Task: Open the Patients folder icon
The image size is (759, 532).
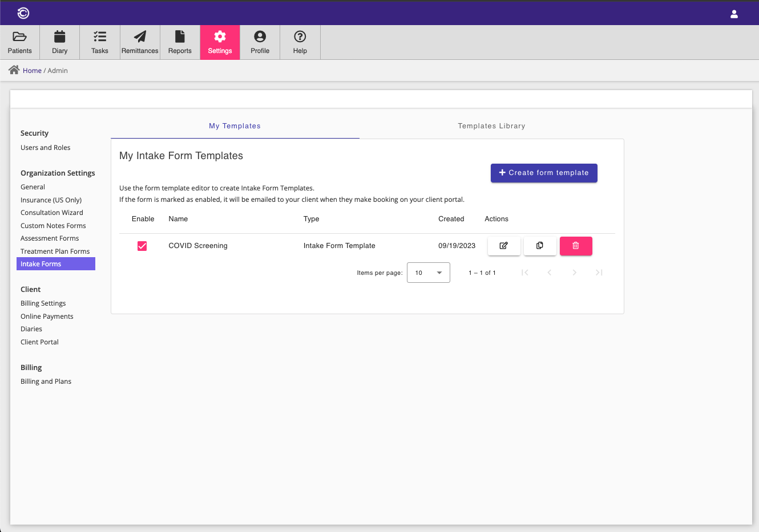Action: (x=19, y=37)
